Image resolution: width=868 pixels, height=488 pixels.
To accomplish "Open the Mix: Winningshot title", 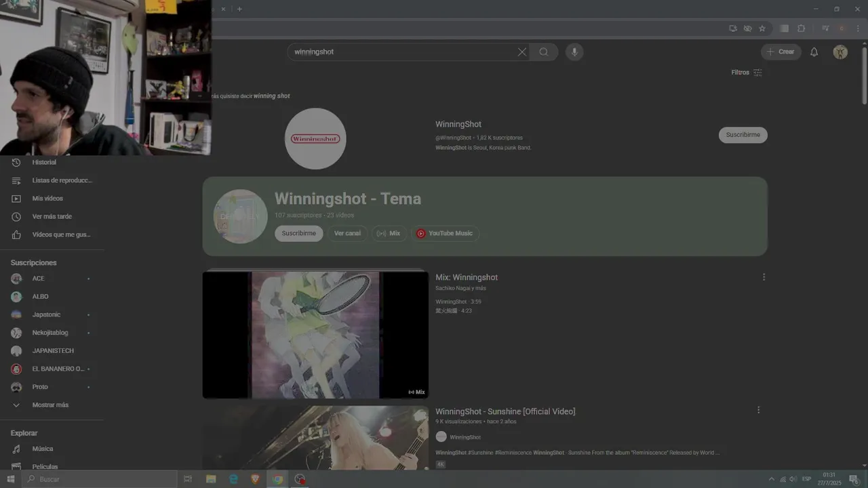I will (x=467, y=277).
